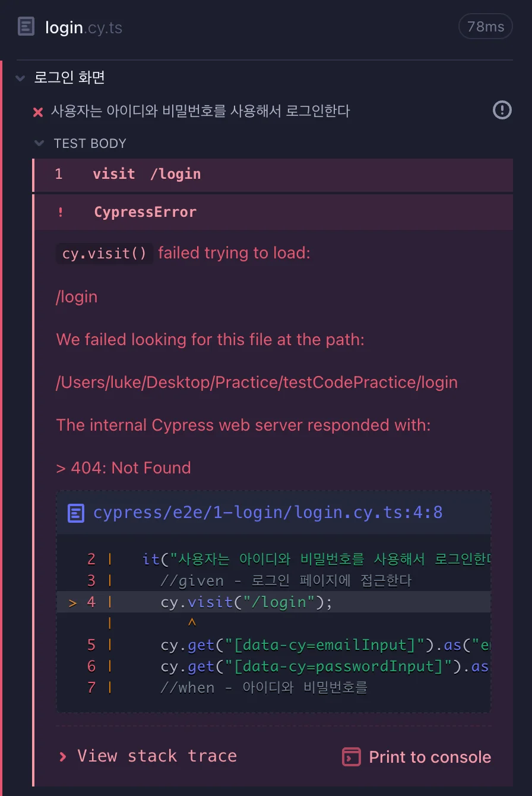Click highlighted code line 4 cy.visit
532x796 pixels.
(246, 602)
